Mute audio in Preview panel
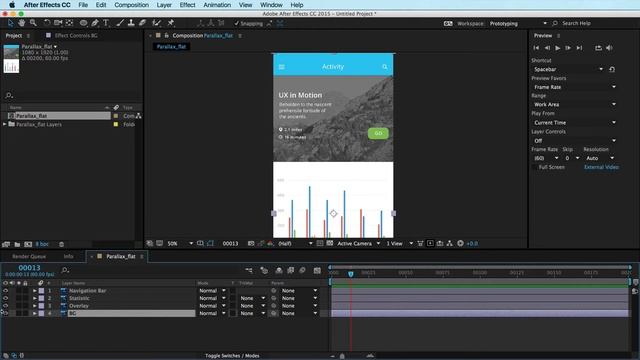 (609, 48)
